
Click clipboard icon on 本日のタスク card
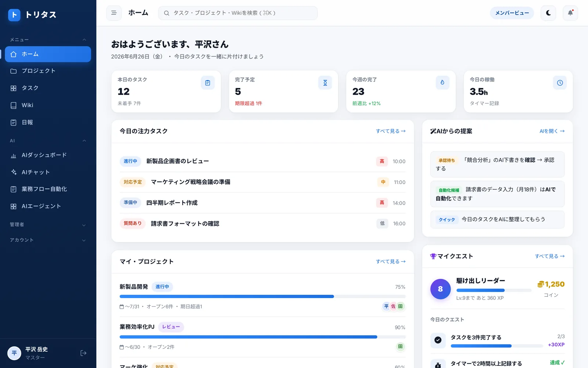tap(208, 83)
